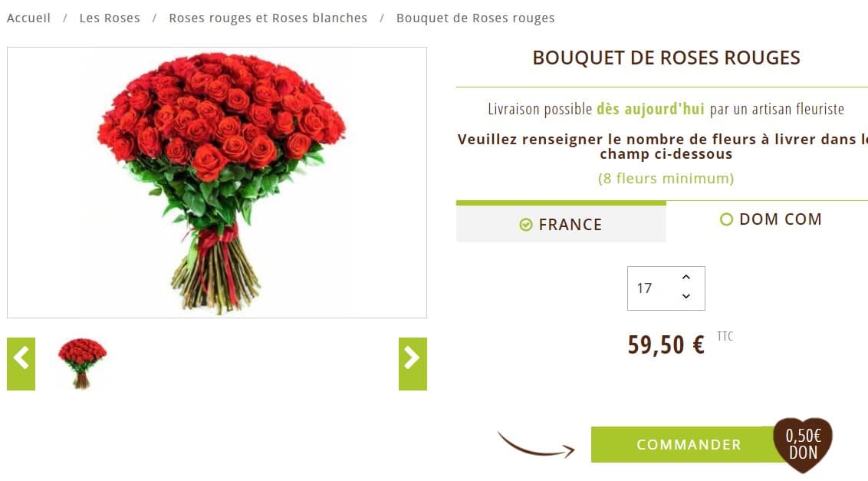Click the dès aujourd'hui delivery text

(x=650, y=108)
